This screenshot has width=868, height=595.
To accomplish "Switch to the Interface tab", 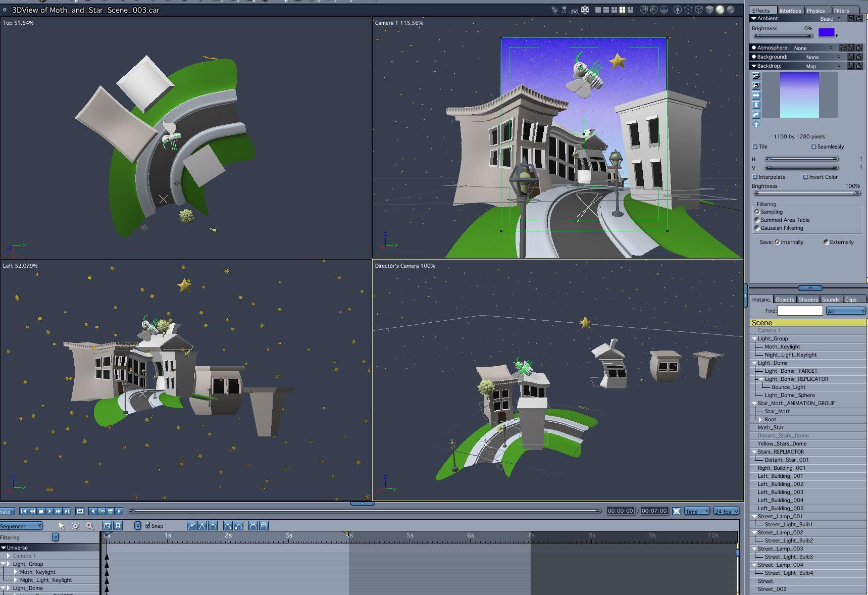I will (790, 10).
